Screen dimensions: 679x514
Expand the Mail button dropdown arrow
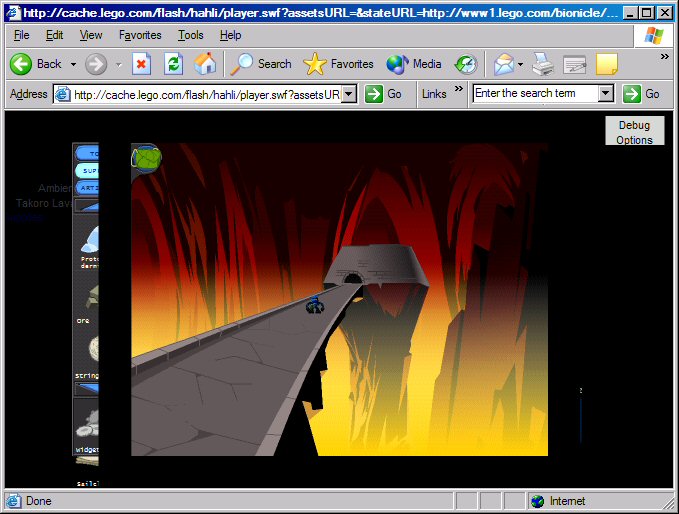521,65
